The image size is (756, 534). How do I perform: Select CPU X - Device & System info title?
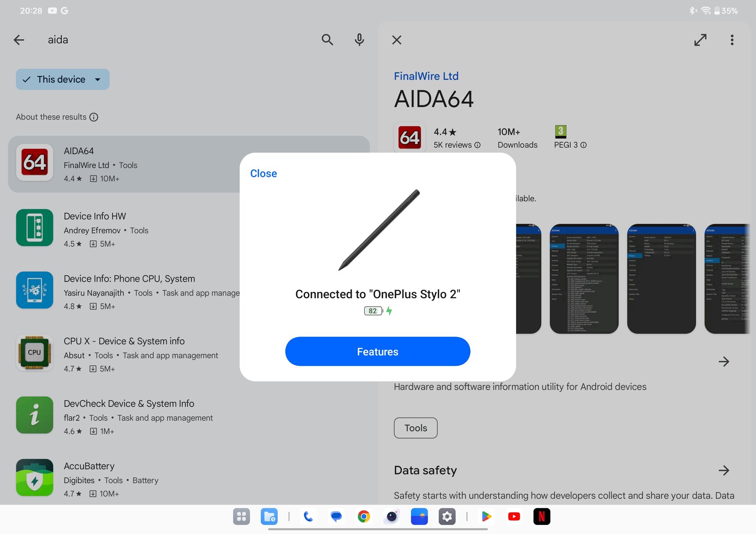click(124, 341)
